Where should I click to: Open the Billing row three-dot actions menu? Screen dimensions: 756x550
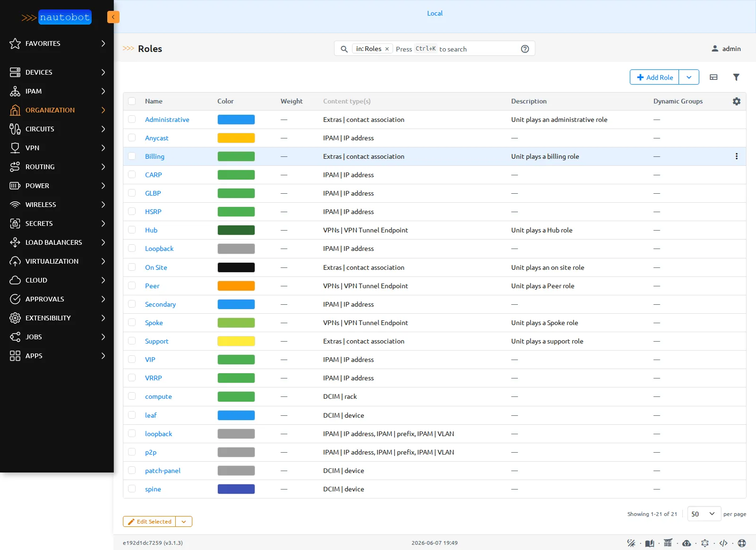click(737, 156)
